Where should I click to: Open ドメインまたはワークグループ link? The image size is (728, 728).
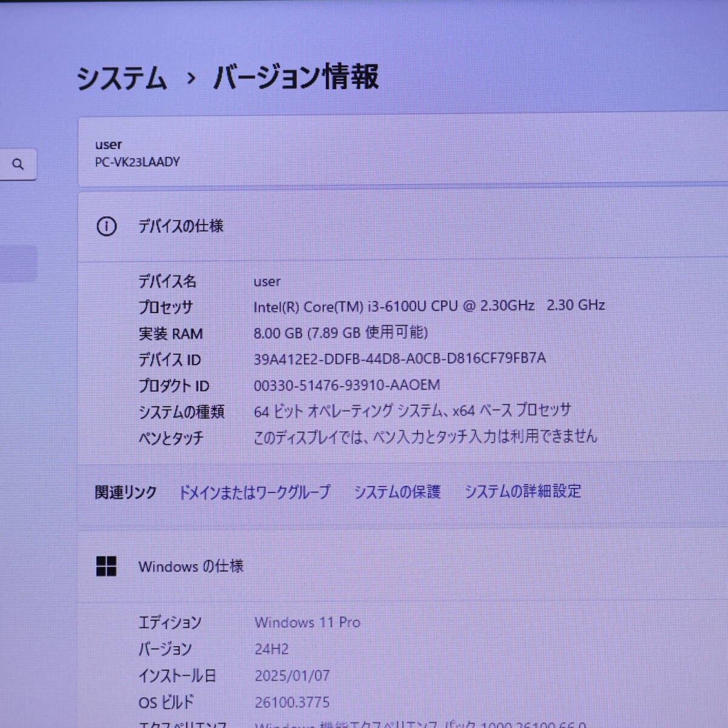coord(254,491)
